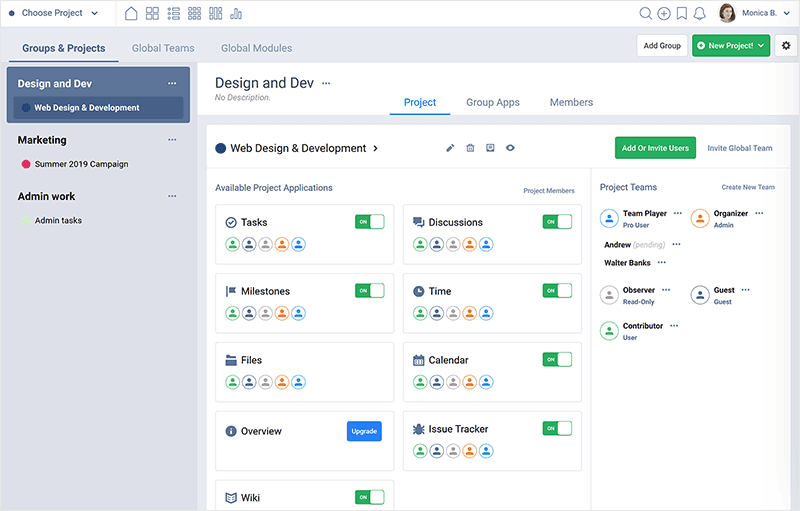Open the Choose Project dropdown
The width and height of the screenshot is (800, 511).
tap(54, 13)
